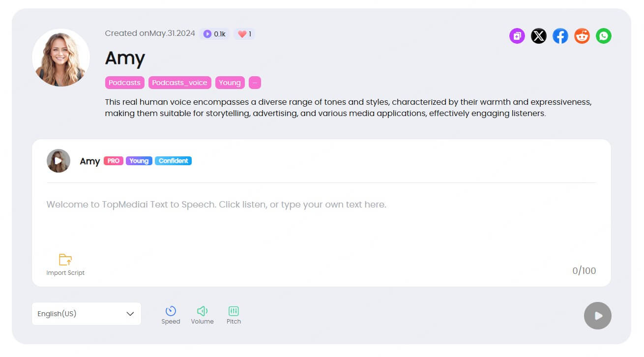The image size is (644, 357).
Task: Share this voice on Facebook
Action: point(560,36)
